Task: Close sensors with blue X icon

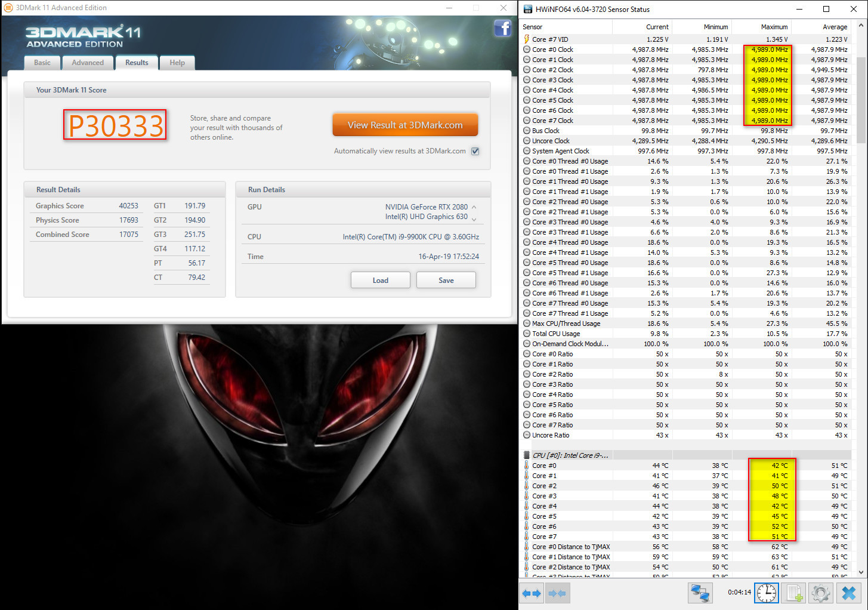Action: point(848,593)
